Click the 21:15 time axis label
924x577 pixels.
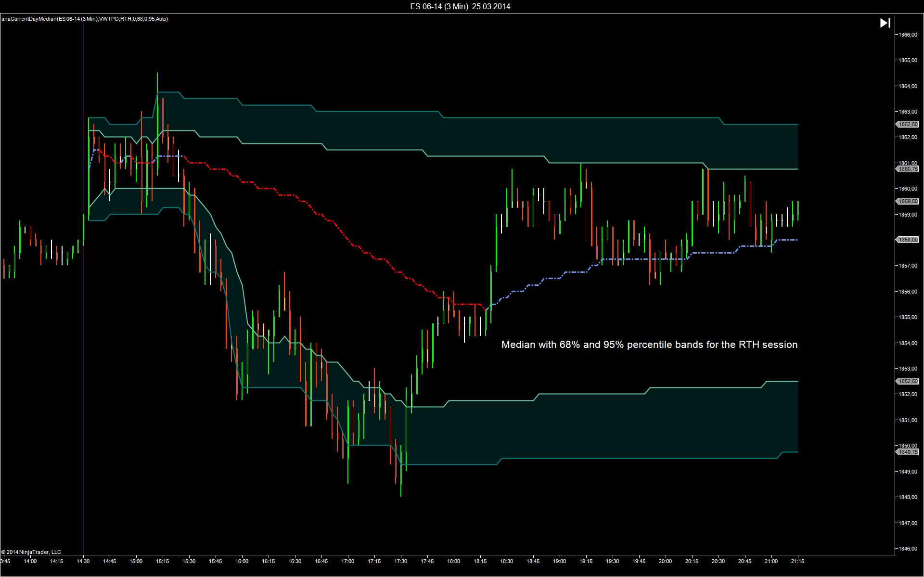tap(797, 561)
